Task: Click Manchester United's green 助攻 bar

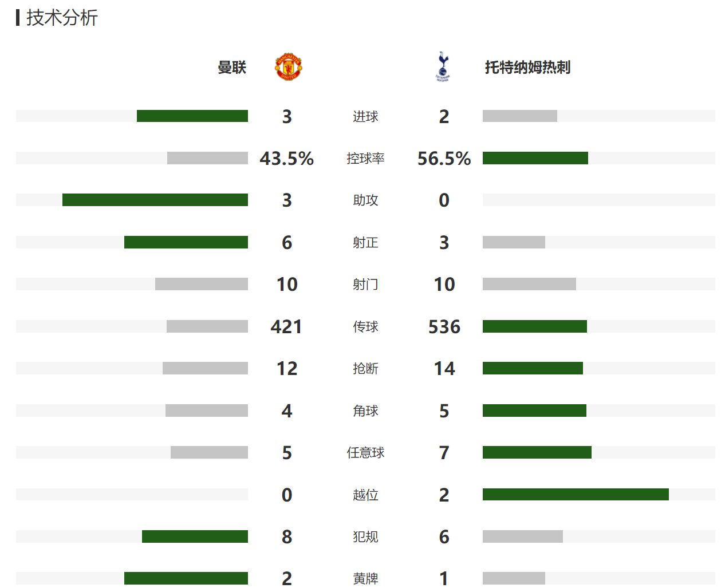Action: pyautogui.click(x=155, y=200)
